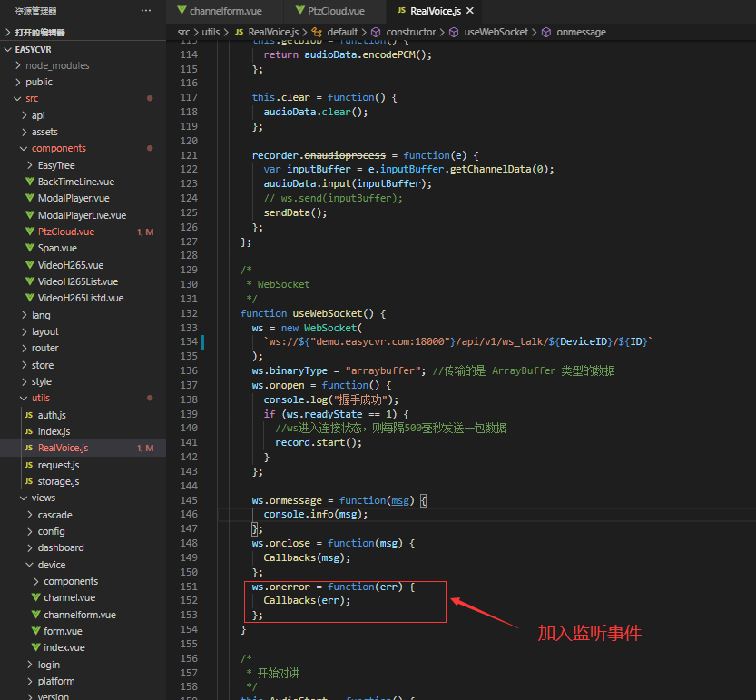The width and height of the screenshot is (756, 700).
Task: Expand the public folder
Action: pyautogui.click(x=18, y=82)
